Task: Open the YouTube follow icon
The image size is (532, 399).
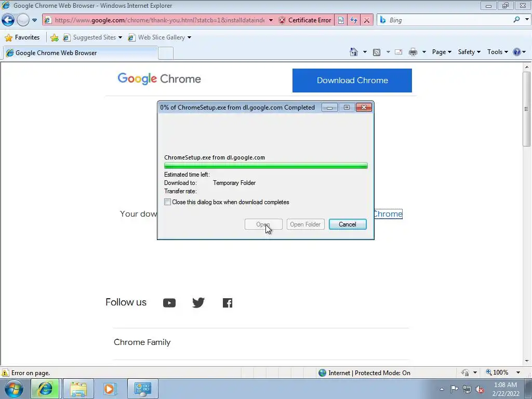Action: [169, 303]
